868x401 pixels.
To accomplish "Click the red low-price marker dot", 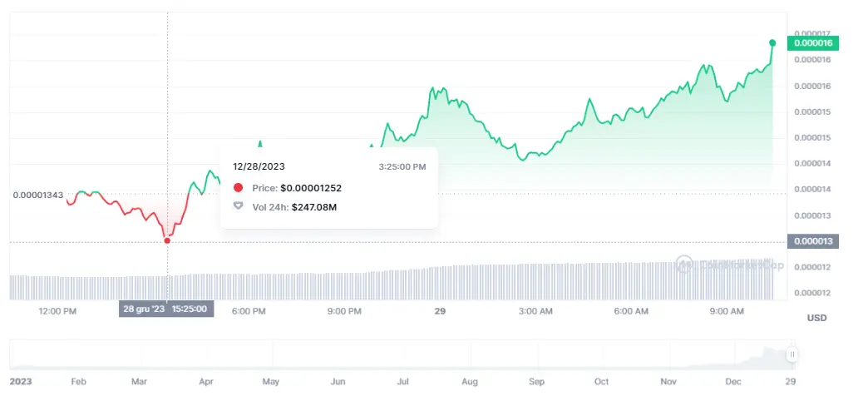I will [x=167, y=240].
